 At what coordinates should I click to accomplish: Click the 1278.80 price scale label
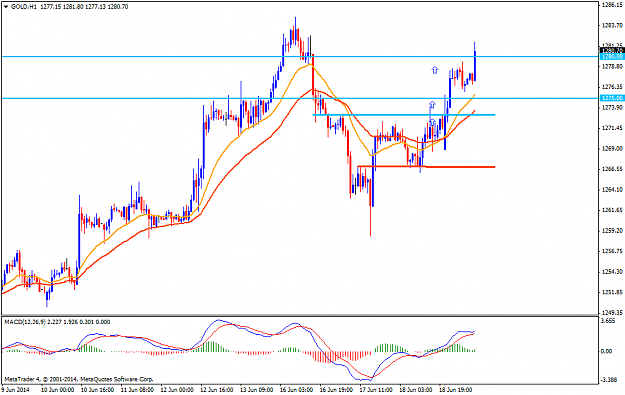click(x=612, y=67)
